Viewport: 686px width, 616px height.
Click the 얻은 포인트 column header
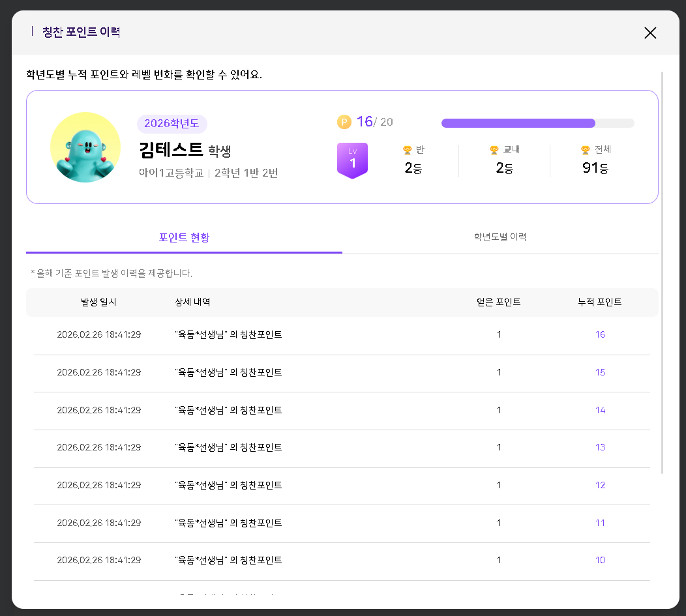tap(499, 302)
